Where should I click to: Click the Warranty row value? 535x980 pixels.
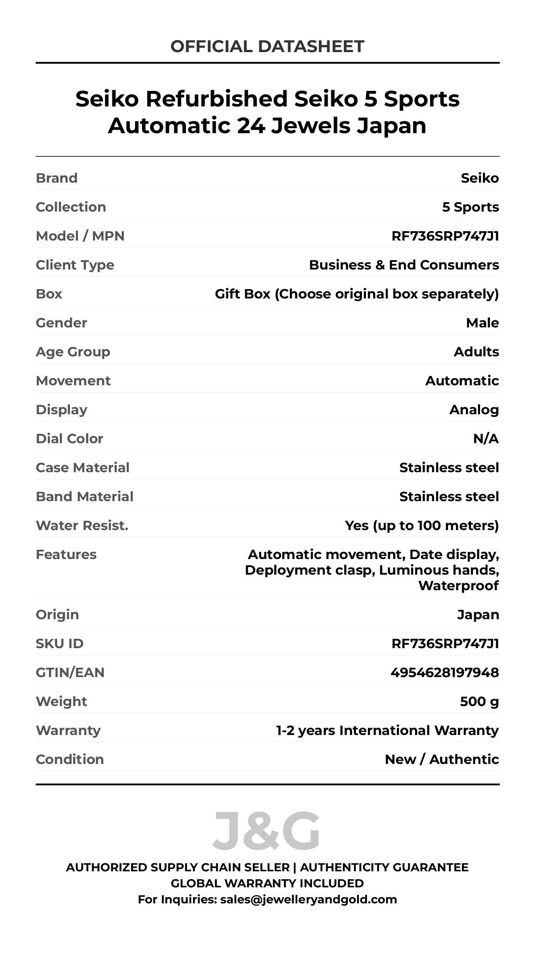click(x=387, y=730)
